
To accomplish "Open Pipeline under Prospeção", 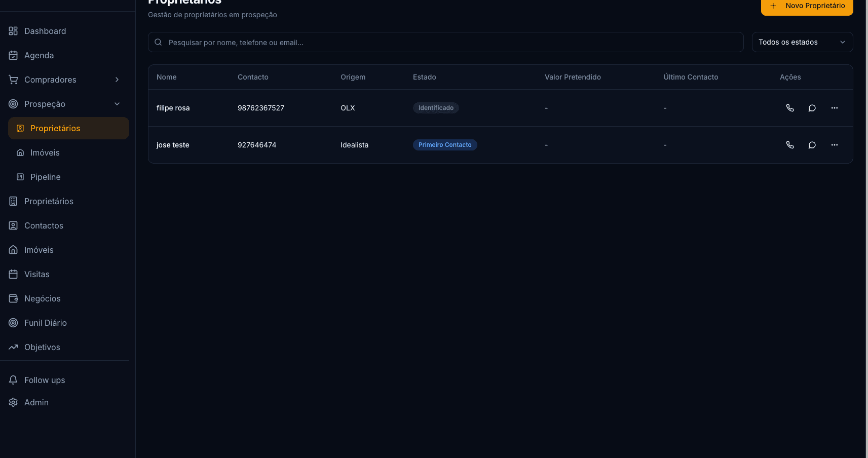I will coord(68,177).
